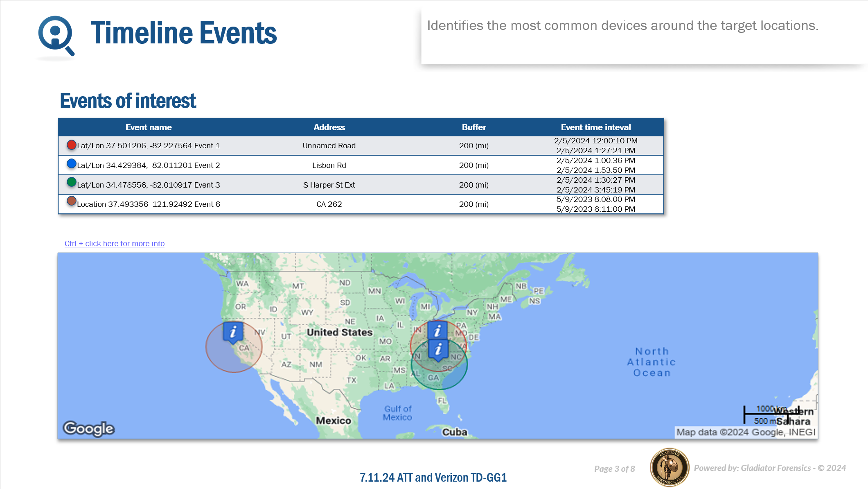Click the green dot for Event 3
The width and height of the screenshot is (868, 489).
[x=72, y=182]
